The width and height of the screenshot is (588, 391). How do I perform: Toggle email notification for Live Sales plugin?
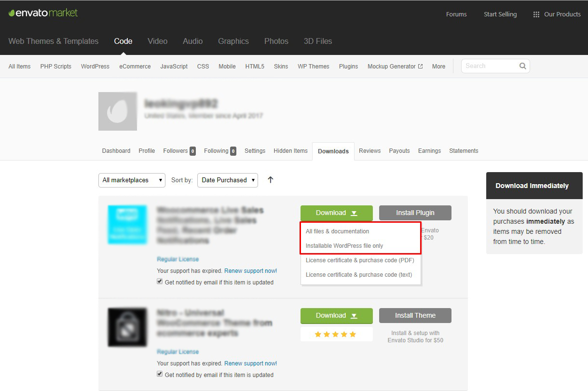(160, 282)
